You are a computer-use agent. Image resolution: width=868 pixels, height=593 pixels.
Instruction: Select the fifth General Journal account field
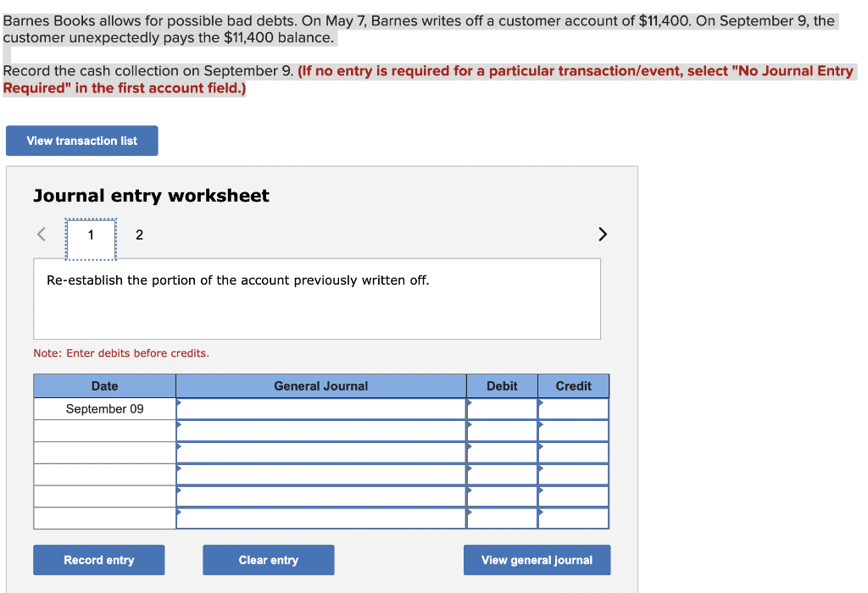(321, 496)
